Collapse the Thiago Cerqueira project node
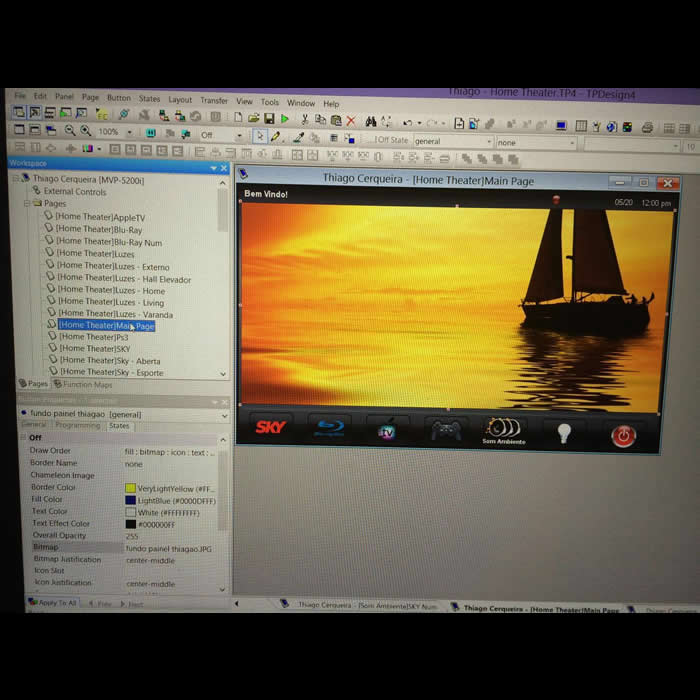The image size is (700, 700). pyautogui.click(x=15, y=180)
